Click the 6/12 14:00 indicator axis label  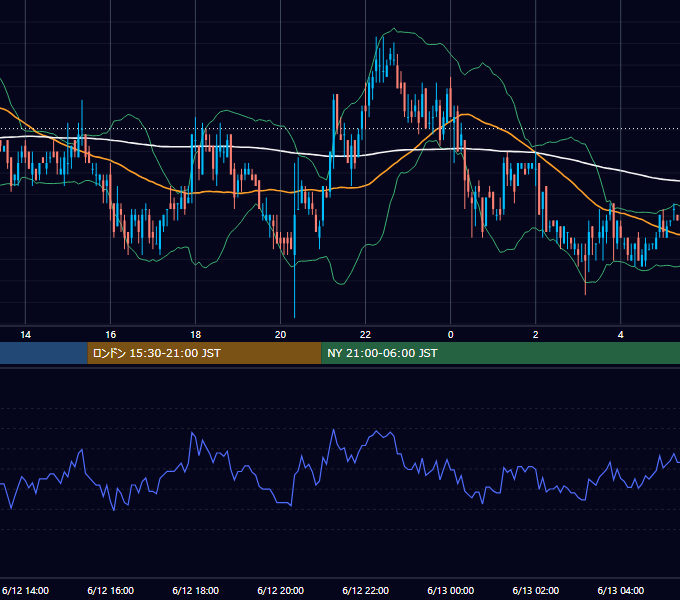[26, 590]
